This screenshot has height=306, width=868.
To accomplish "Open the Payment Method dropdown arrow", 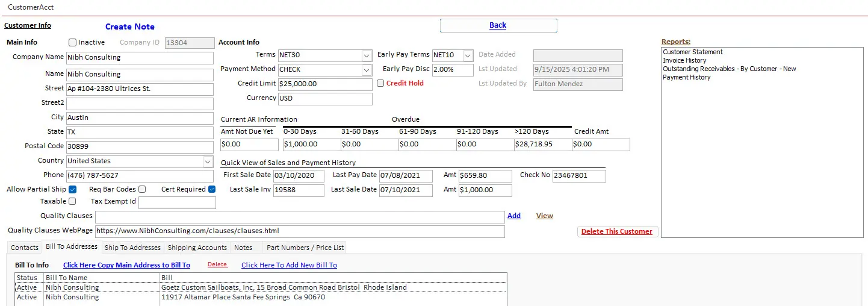I will tap(367, 70).
